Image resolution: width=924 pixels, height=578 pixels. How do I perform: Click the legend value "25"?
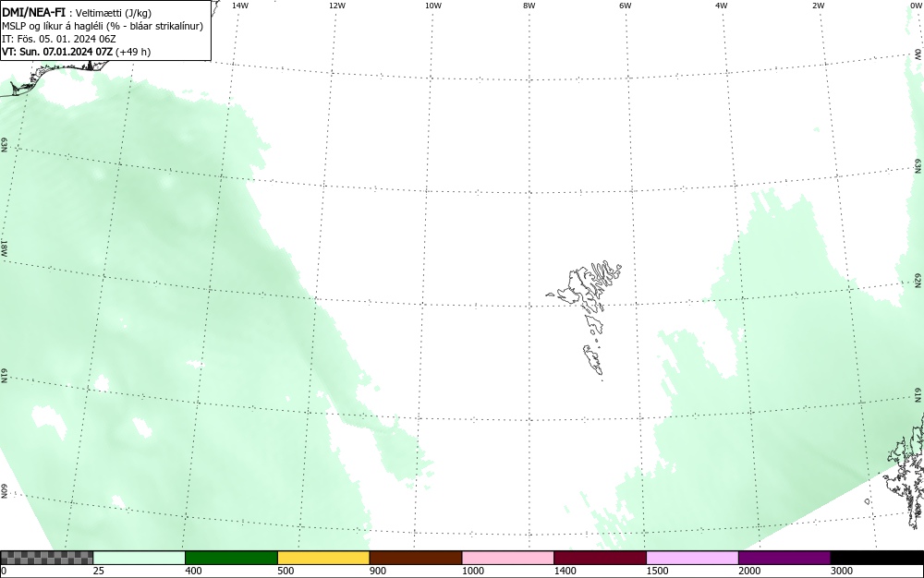(99, 571)
